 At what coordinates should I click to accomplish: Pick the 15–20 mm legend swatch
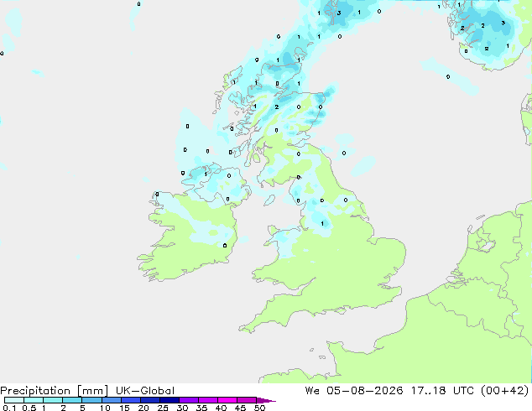coord(130,400)
